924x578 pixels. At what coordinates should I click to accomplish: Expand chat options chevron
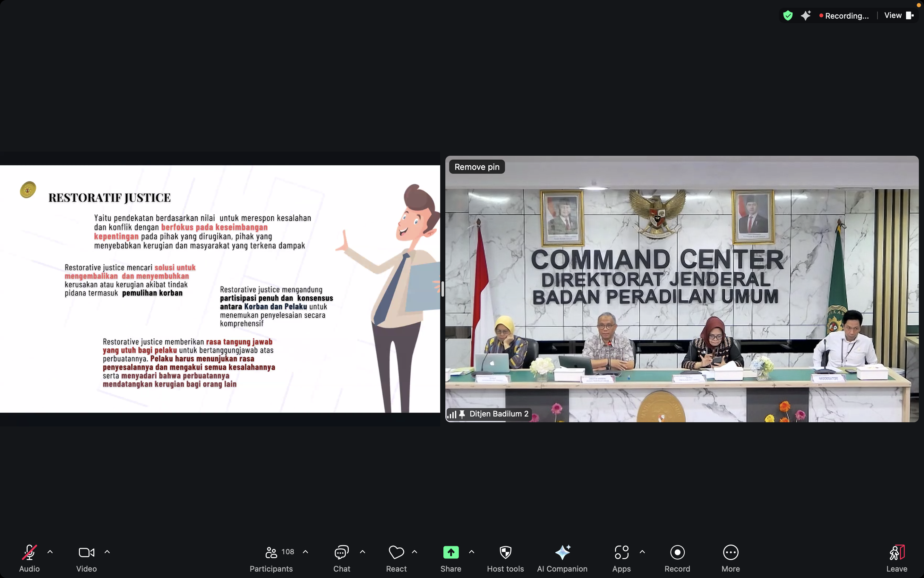pyautogui.click(x=362, y=552)
